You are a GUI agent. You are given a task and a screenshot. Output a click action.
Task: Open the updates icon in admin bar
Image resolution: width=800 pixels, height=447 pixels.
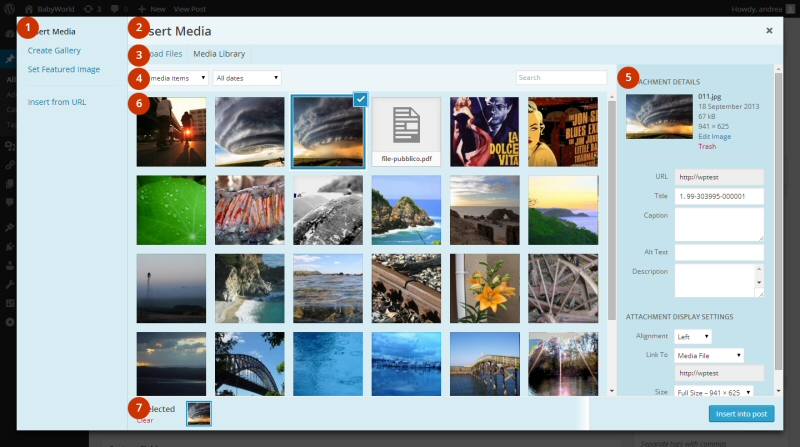(x=92, y=9)
